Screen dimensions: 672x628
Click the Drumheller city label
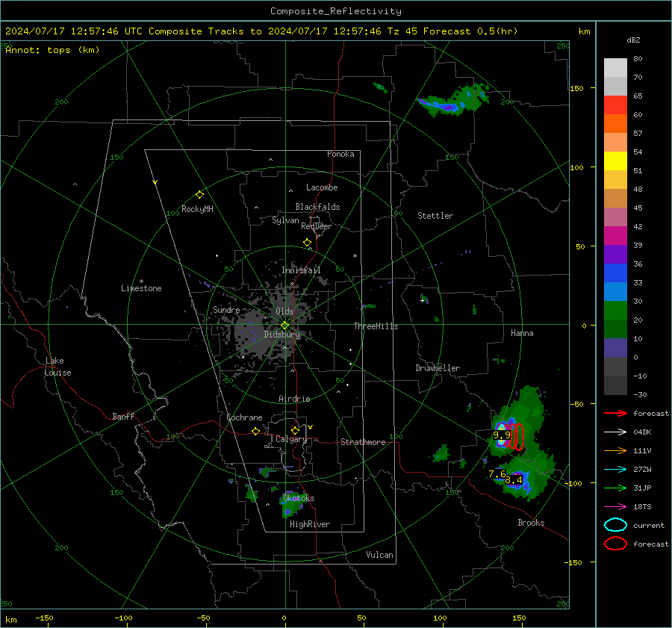pos(438,368)
